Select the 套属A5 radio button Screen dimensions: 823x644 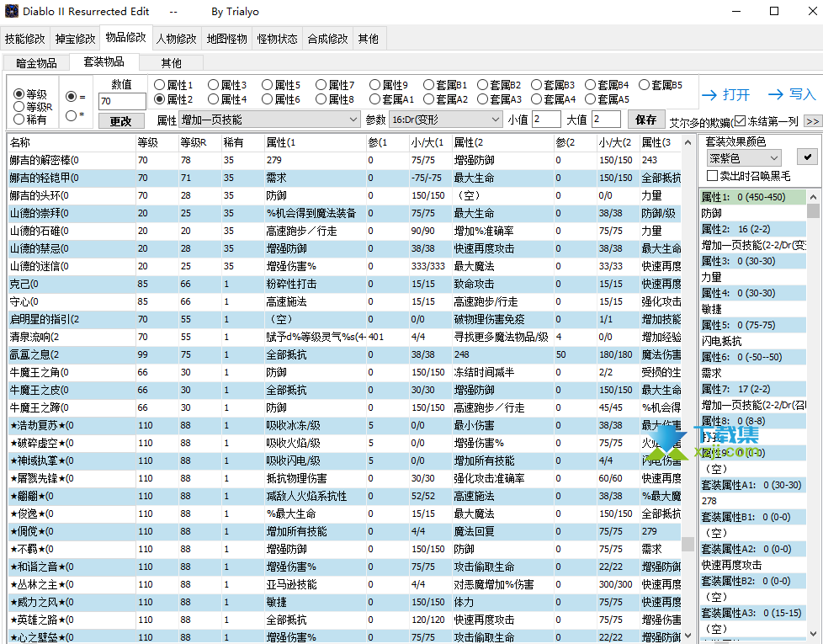590,99
